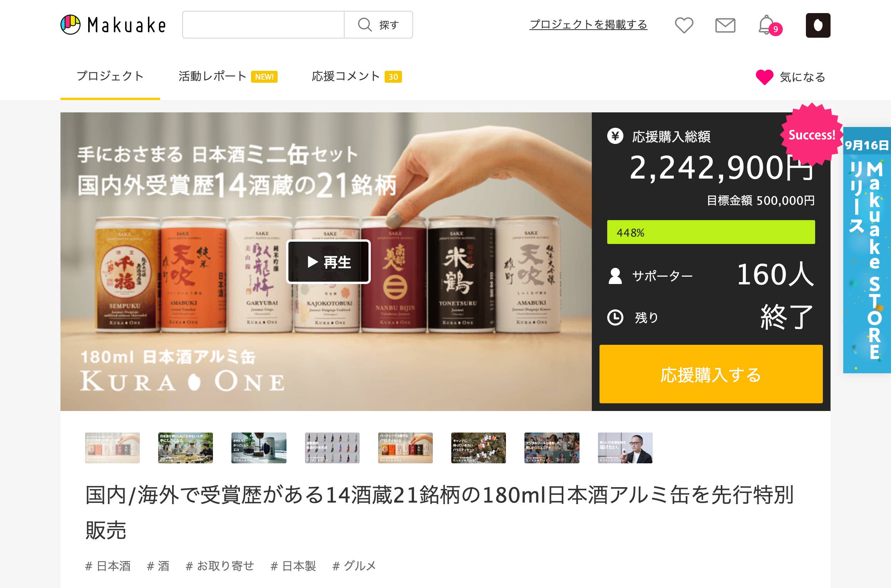The image size is (891, 588).
Task: Open favorites via the heart icon in header
Action: [x=684, y=25]
